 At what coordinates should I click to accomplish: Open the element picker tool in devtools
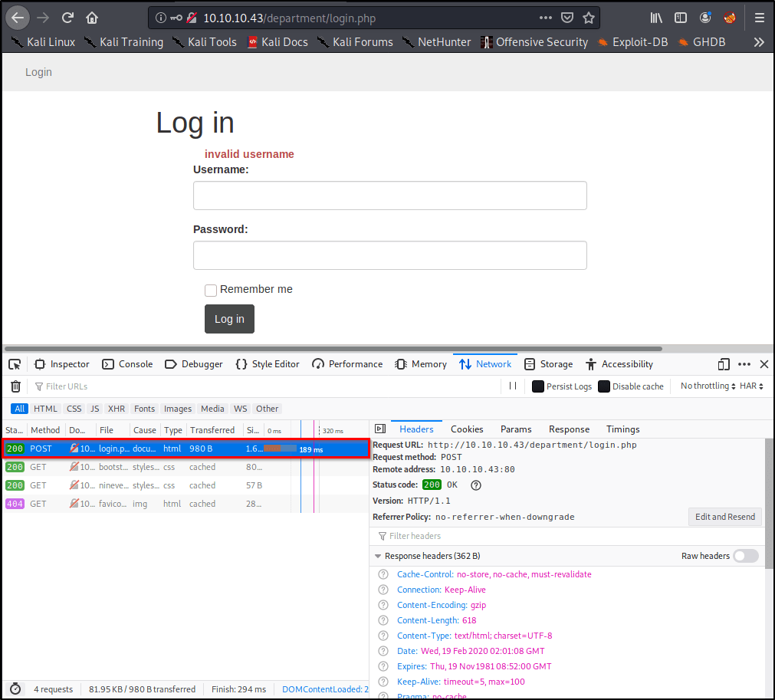pyautogui.click(x=15, y=364)
